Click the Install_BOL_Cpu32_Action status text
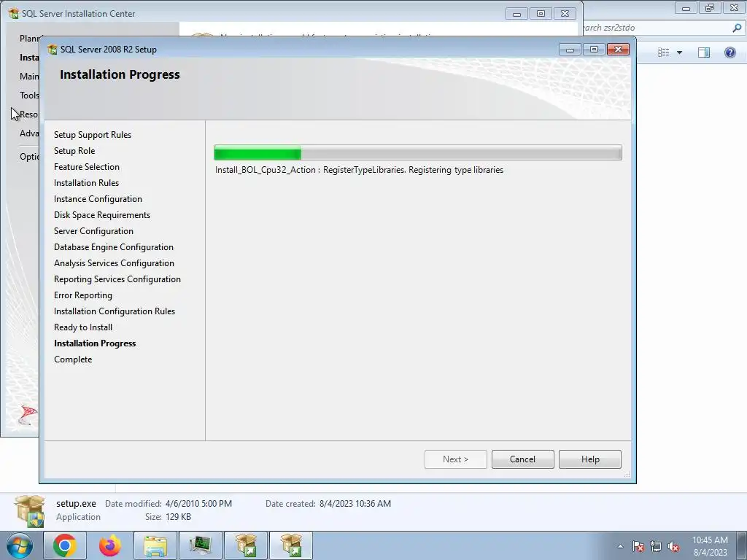This screenshot has height=560, width=747. pyautogui.click(x=359, y=169)
